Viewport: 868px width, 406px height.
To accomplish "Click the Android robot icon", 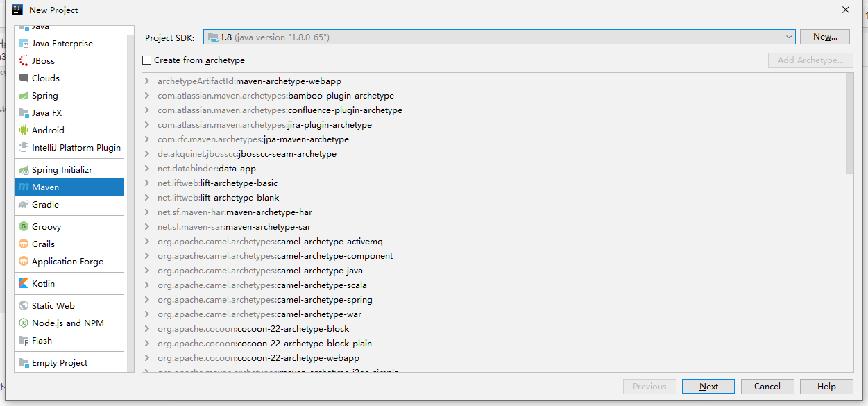I will 24,130.
